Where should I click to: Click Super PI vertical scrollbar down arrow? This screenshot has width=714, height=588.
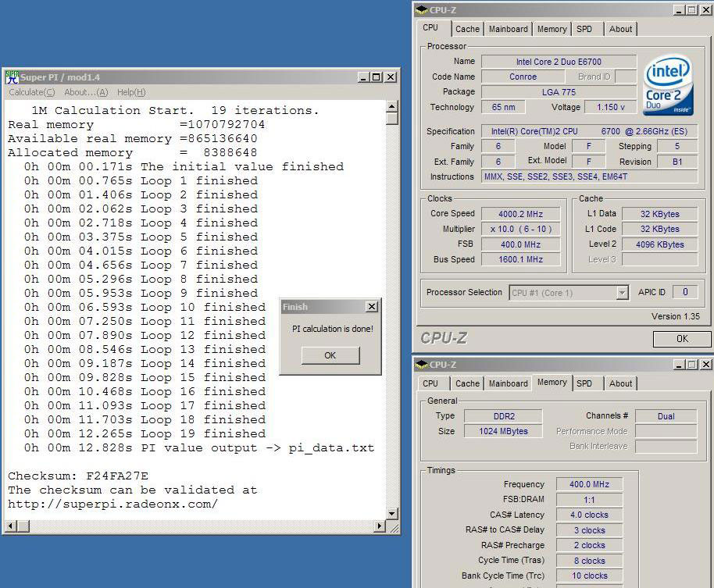[x=391, y=515]
